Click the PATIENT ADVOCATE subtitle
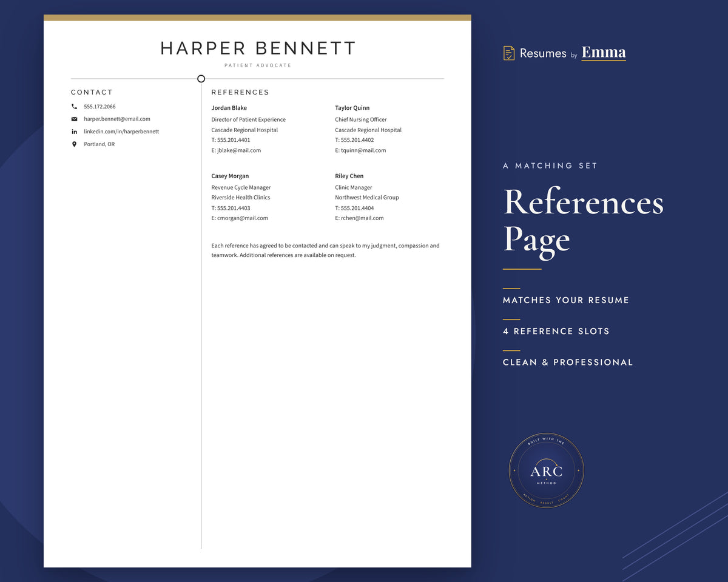728x582 pixels. tap(258, 65)
